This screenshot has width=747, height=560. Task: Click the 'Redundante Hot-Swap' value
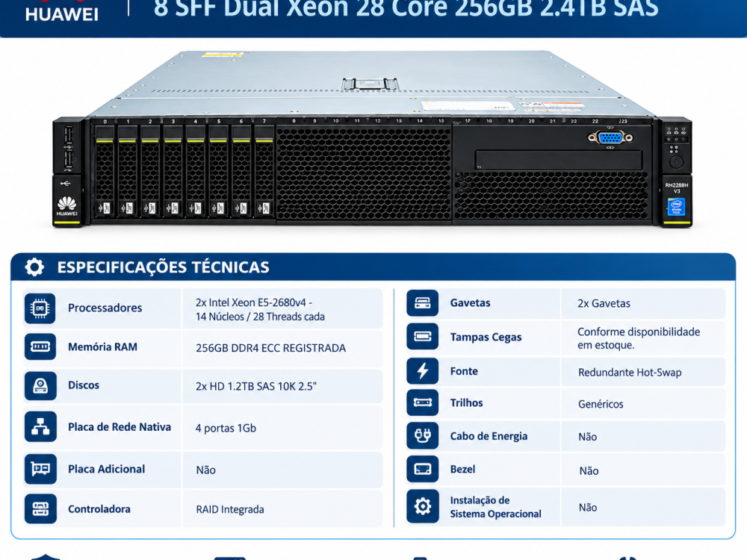[630, 373]
